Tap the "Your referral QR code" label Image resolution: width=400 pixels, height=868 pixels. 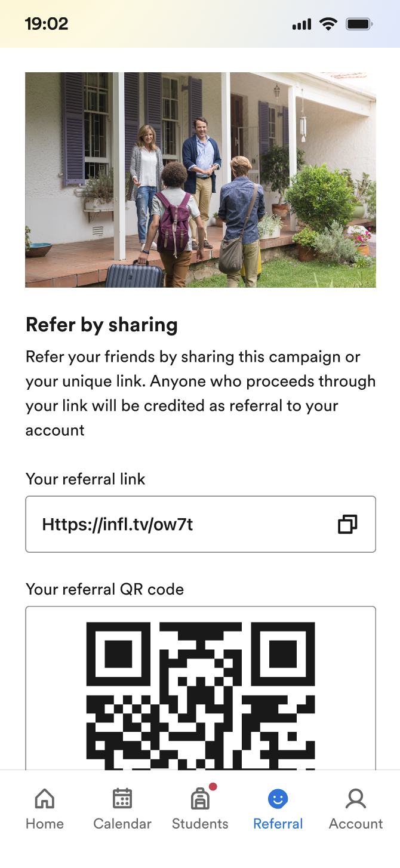click(x=105, y=589)
